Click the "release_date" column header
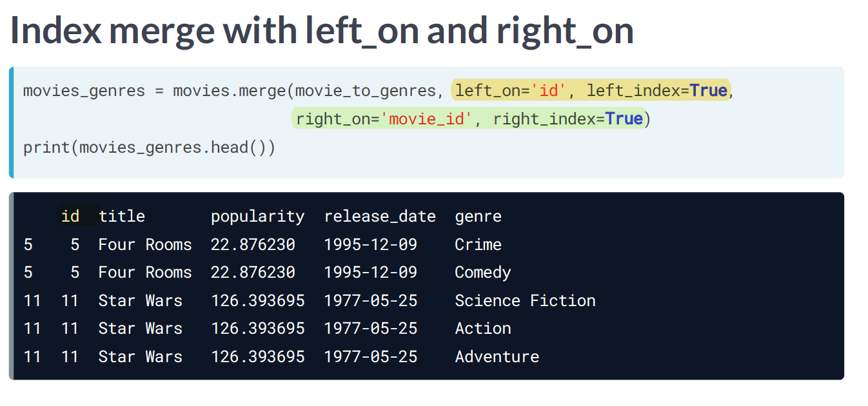 pyautogui.click(x=380, y=217)
